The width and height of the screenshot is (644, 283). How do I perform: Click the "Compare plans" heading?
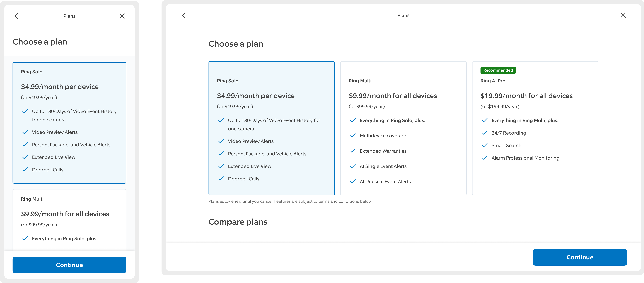click(238, 222)
